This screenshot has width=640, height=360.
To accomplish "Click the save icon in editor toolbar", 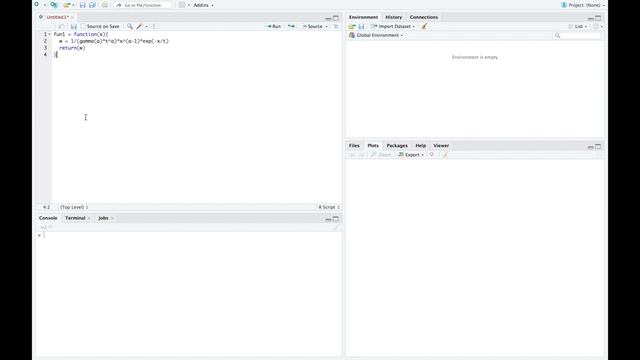I will tap(74, 27).
